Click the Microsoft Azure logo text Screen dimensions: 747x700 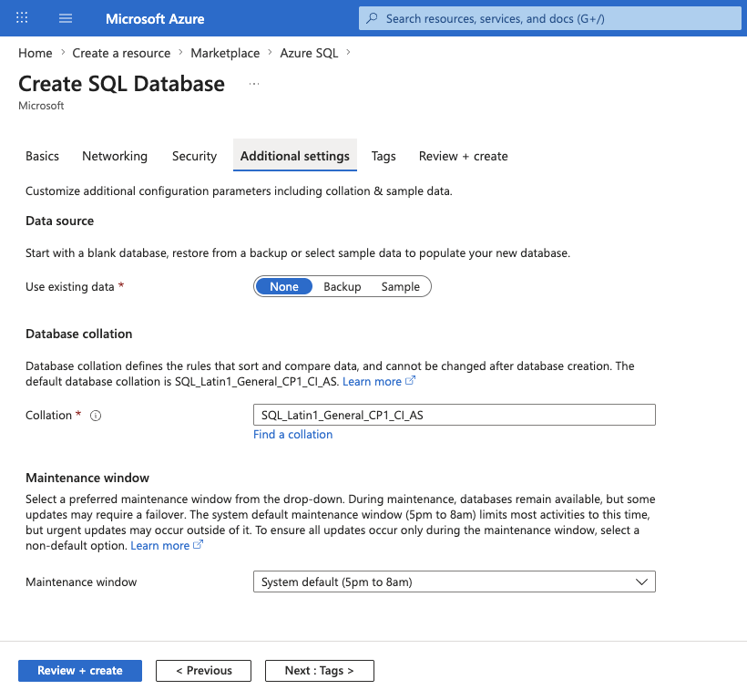point(155,18)
